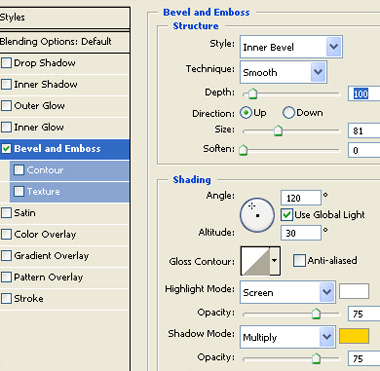Open the yellow shadow color swatch
380x371 pixels.
[354, 336]
